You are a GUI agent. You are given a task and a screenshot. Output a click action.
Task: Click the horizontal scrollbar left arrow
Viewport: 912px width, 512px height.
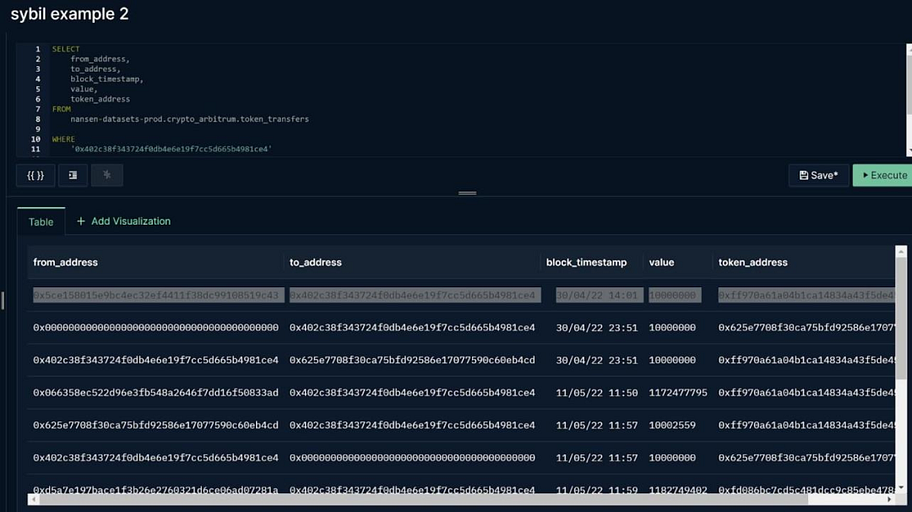pos(34,499)
